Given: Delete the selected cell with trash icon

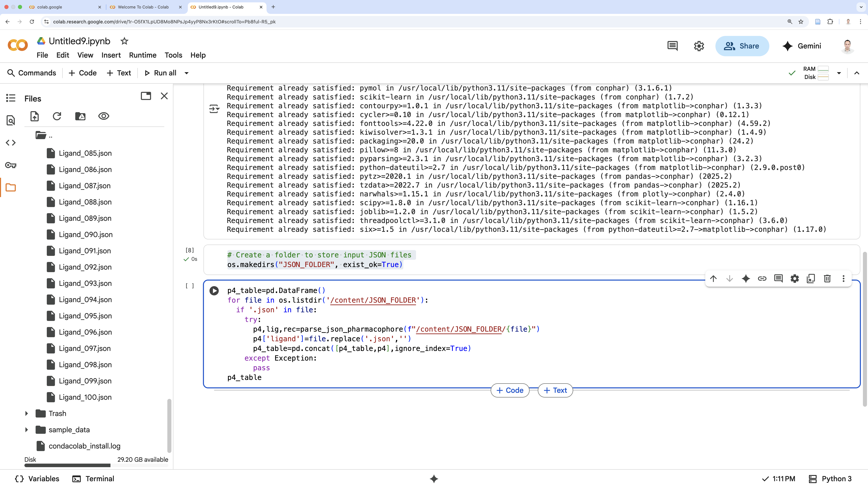Looking at the screenshot, I should coord(827,279).
